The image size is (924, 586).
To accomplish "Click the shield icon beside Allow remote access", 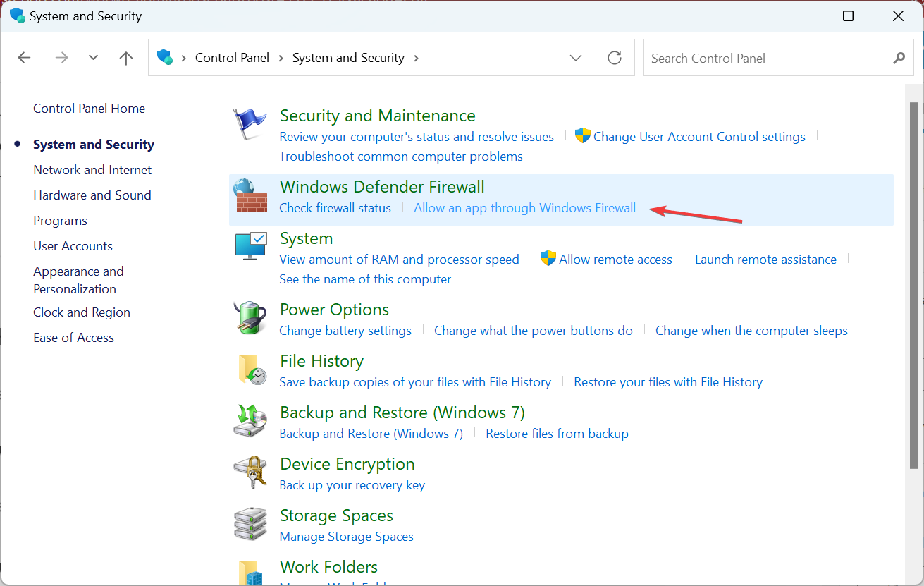I will (548, 259).
